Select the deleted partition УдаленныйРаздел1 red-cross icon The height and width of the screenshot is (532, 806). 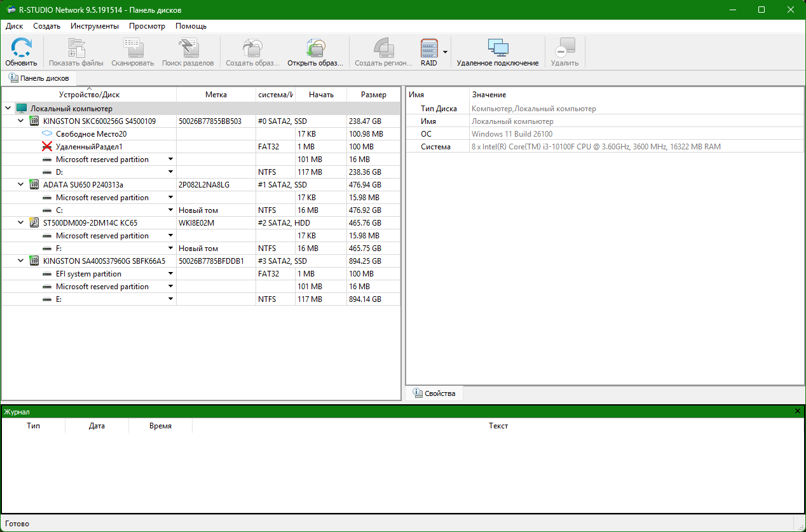tap(46, 147)
